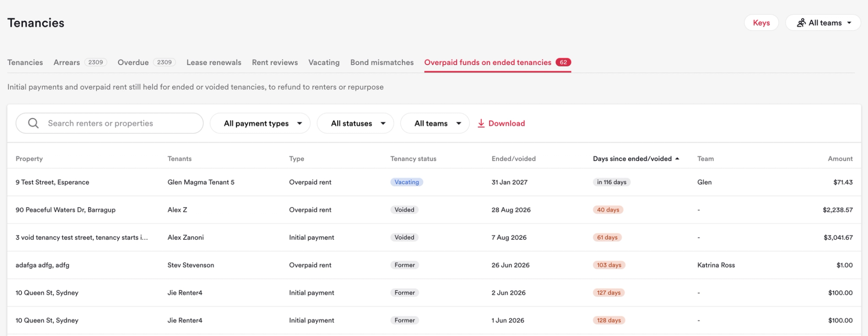Click the download arrow icon

tap(481, 123)
